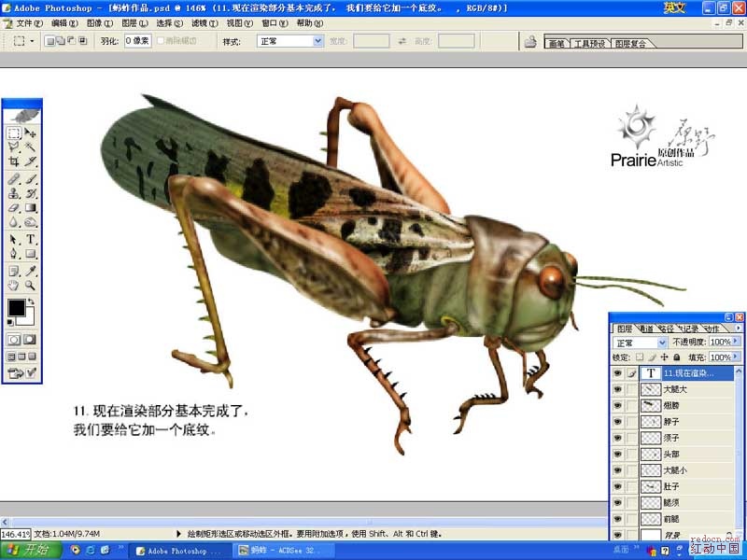This screenshot has width=747, height=560.
Task: Open the 图像 menu
Action: [100, 22]
